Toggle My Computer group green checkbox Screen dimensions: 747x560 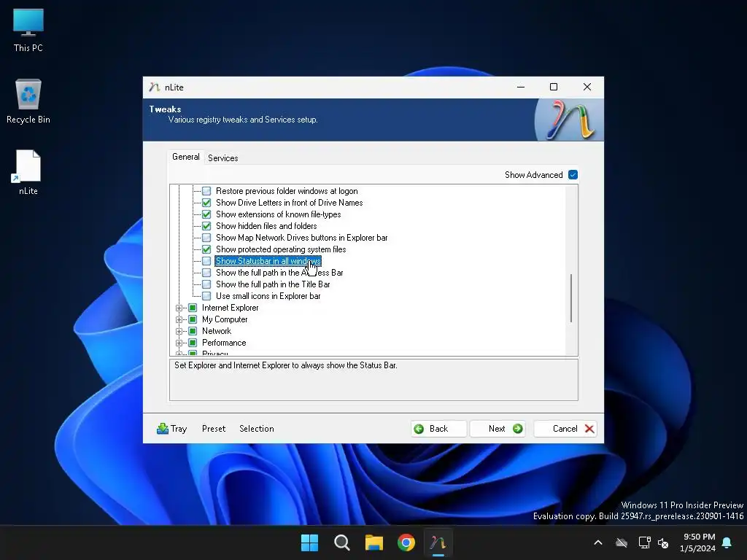point(193,319)
